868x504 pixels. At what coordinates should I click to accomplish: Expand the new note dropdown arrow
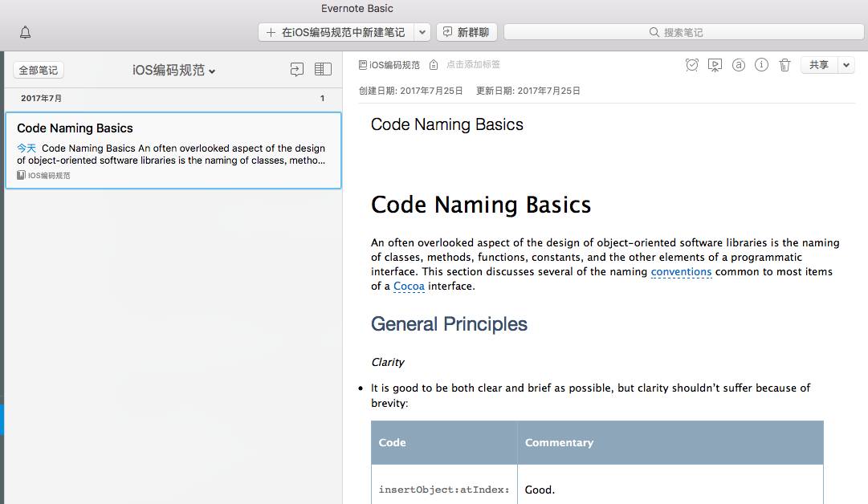point(422,32)
